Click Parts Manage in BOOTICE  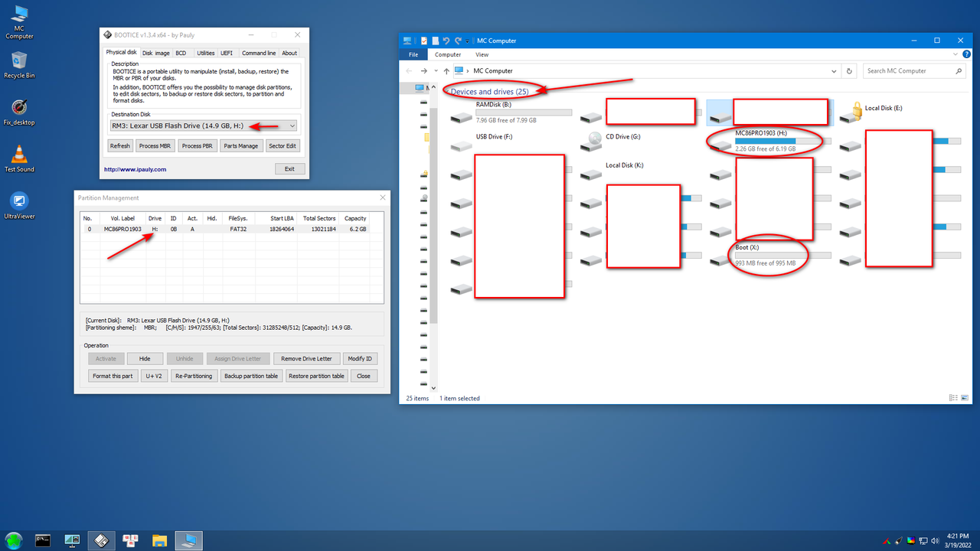pyautogui.click(x=241, y=145)
